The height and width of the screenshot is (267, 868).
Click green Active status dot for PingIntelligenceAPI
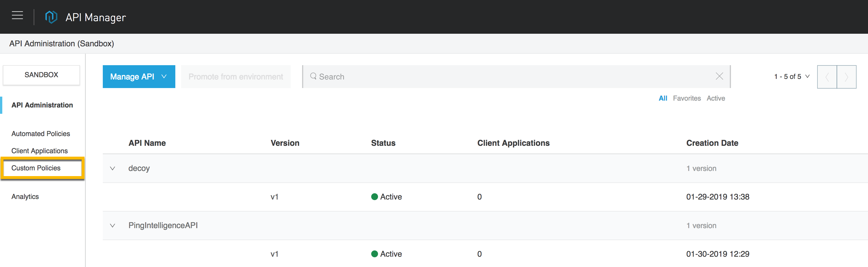click(x=374, y=254)
